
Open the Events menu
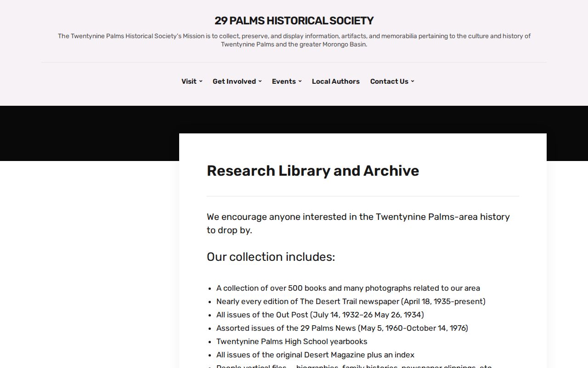[x=284, y=81]
